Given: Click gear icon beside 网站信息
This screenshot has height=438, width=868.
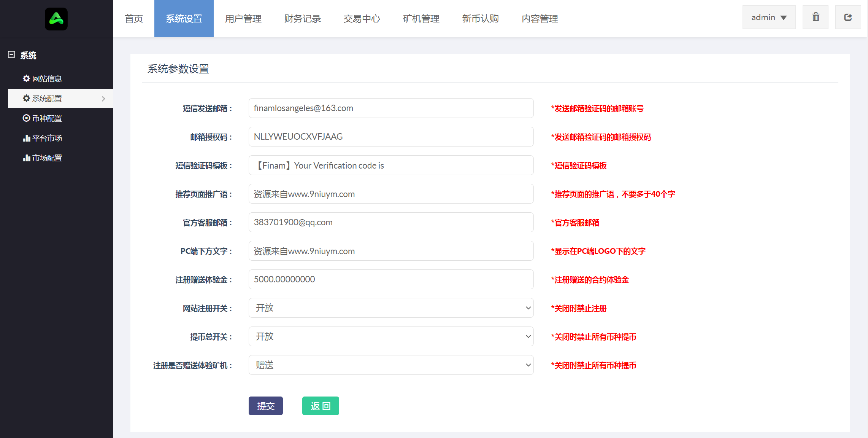Looking at the screenshot, I should click(26, 78).
